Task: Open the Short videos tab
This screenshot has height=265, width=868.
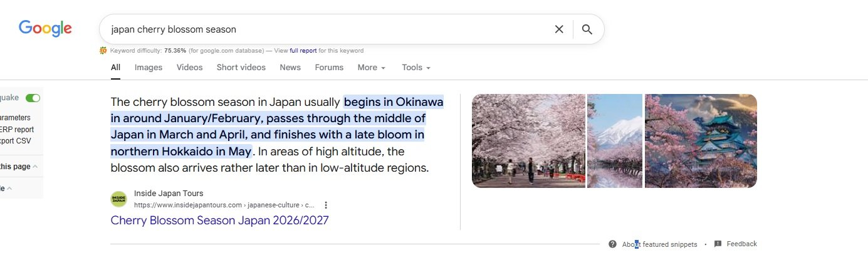Action: coord(241,68)
